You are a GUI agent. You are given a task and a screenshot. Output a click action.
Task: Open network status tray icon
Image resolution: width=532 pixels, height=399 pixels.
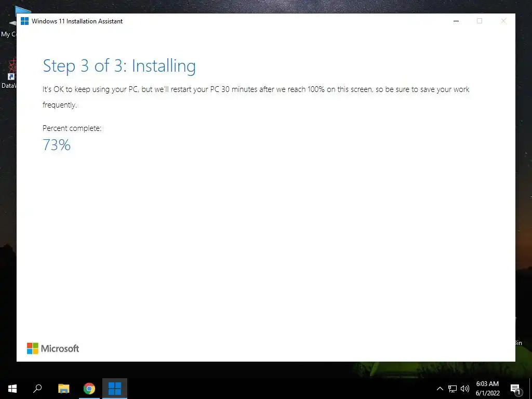click(453, 389)
